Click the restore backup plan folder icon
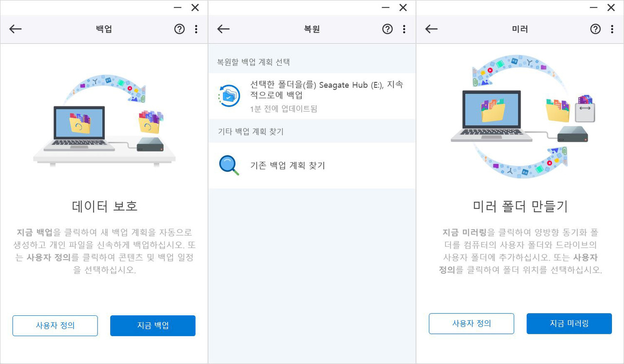 pyautogui.click(x=229, y=96)
